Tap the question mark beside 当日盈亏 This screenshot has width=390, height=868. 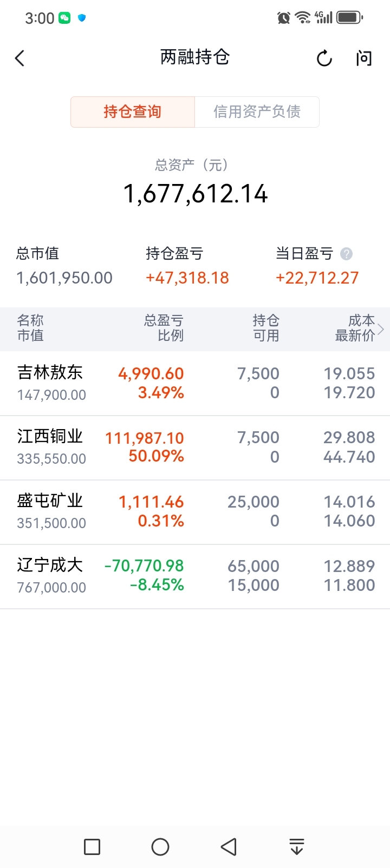click(x=346, y=253)
